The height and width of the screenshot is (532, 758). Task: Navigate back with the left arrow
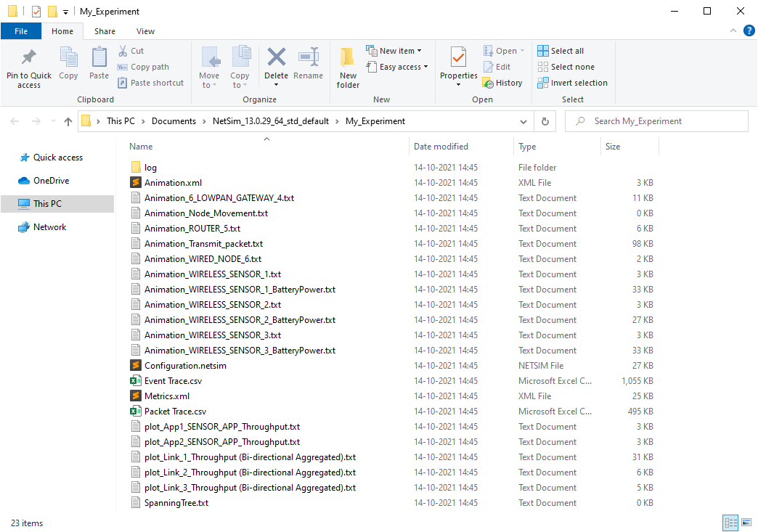pos(15,121)
